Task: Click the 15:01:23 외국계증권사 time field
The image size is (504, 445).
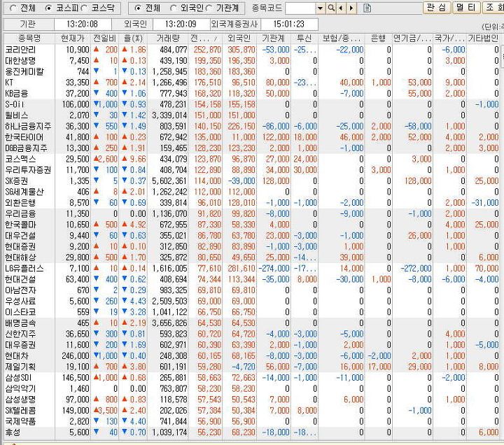Action: tap(289, 24)
